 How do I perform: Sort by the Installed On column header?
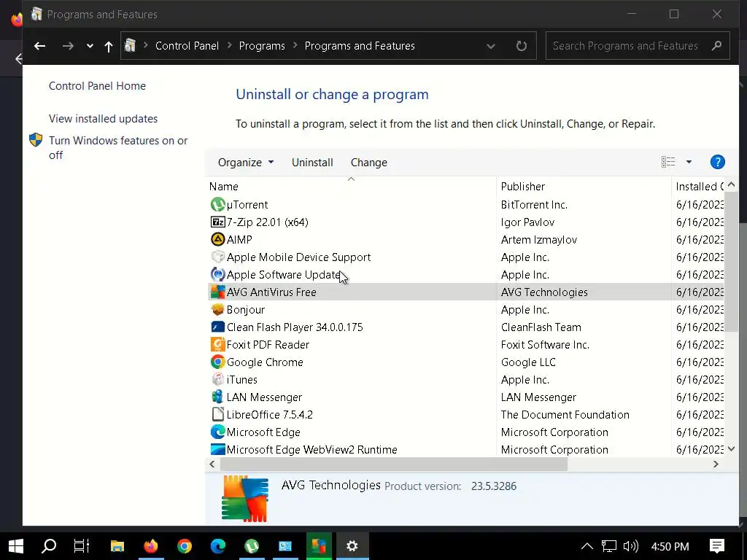point(698,186)
